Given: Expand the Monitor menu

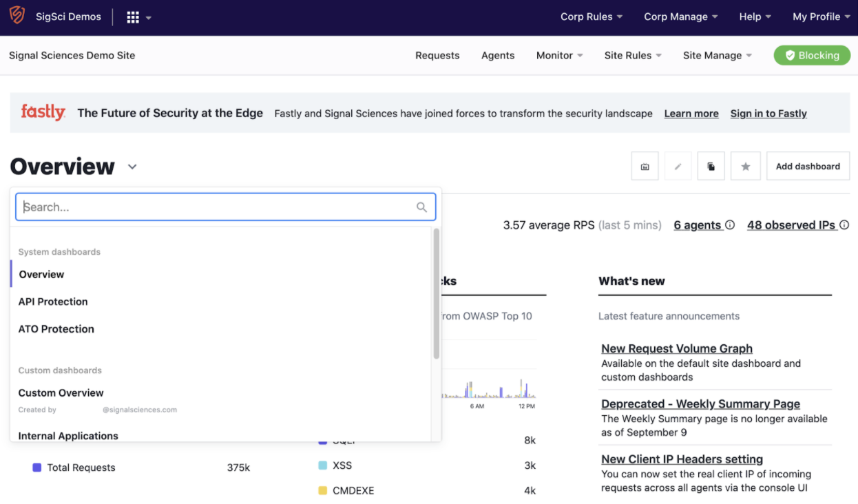Looking at the screenshot, I should [560, 56].
